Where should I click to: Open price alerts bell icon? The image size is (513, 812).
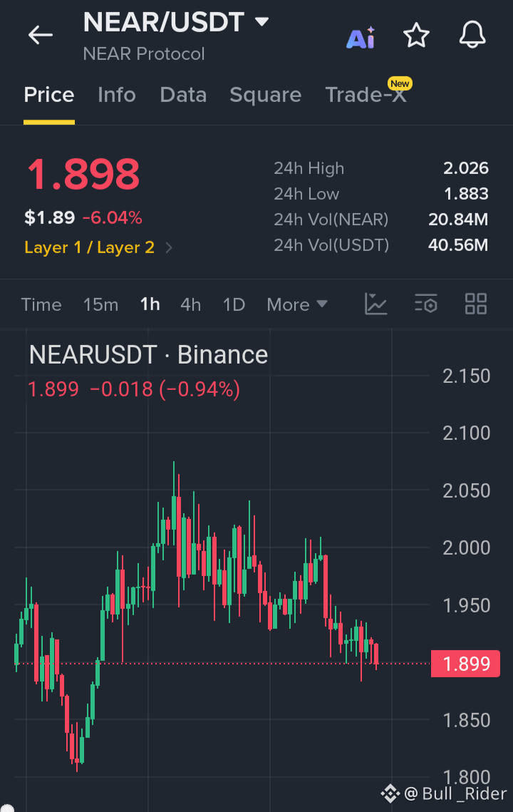coord(472,35)
